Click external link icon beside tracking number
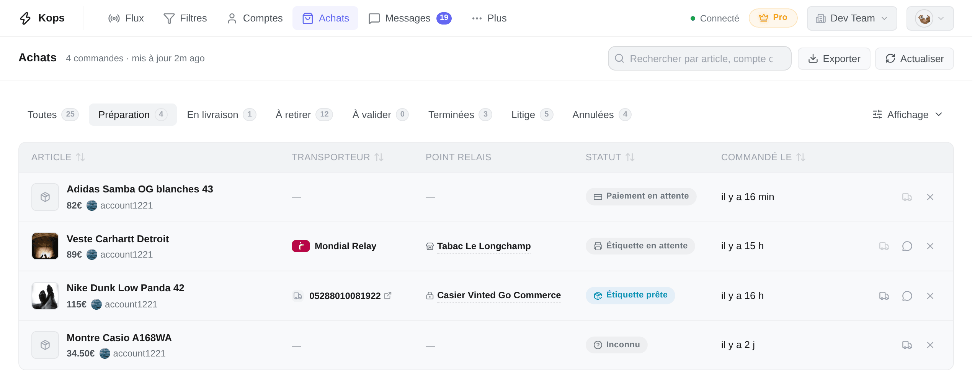 pos(388,296)
